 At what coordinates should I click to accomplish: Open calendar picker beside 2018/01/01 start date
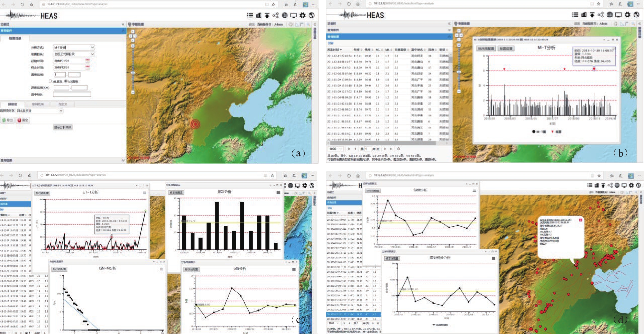coord(88,61)
